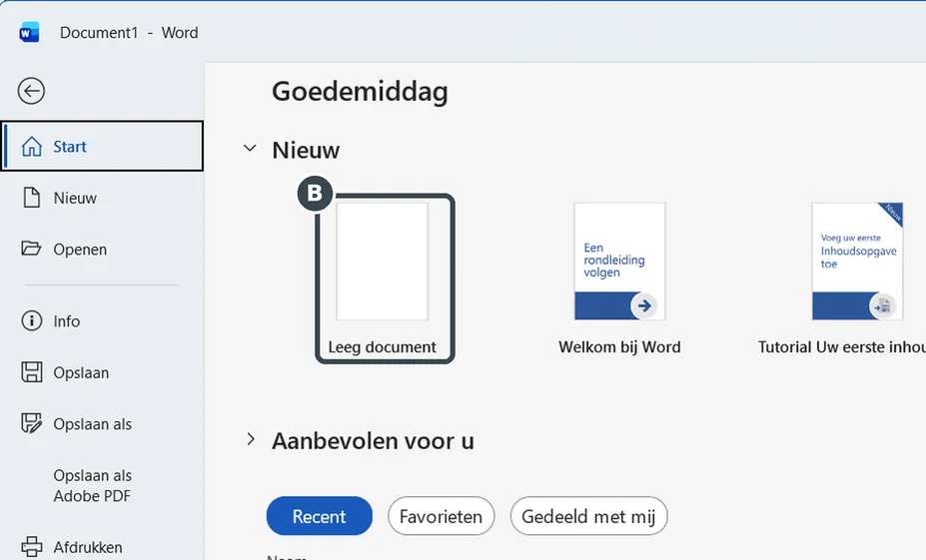The image size is (926, 560).
Task: Switch to the Recent tab
Action: coord(319,516)
